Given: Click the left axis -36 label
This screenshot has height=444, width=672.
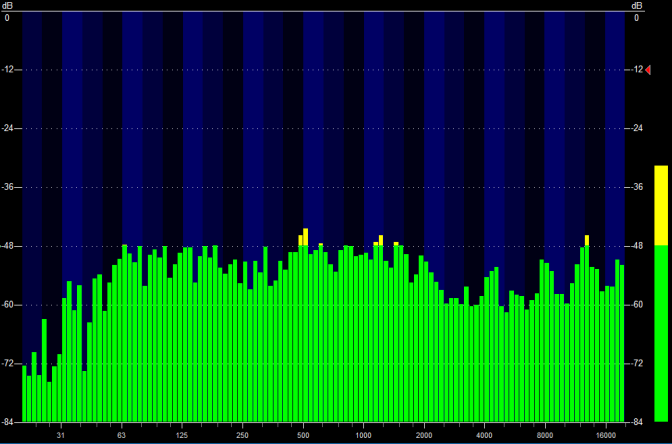Looking at the screenshot, I should coord(8,187).
